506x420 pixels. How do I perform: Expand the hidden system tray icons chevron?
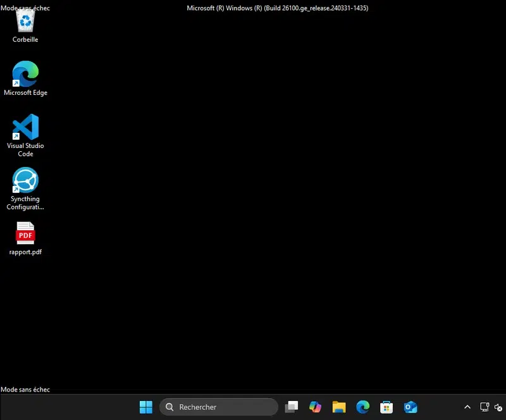click(467, 407)
